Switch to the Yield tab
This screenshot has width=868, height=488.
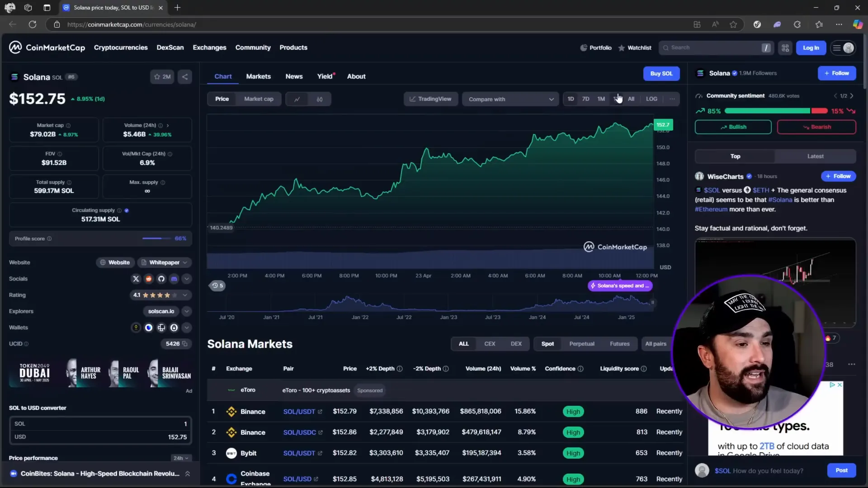pos(325,76)
